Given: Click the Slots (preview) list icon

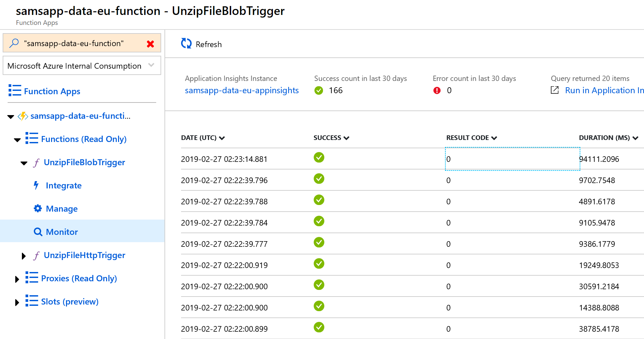Looking at the screenshot, I should pos(32,301).
